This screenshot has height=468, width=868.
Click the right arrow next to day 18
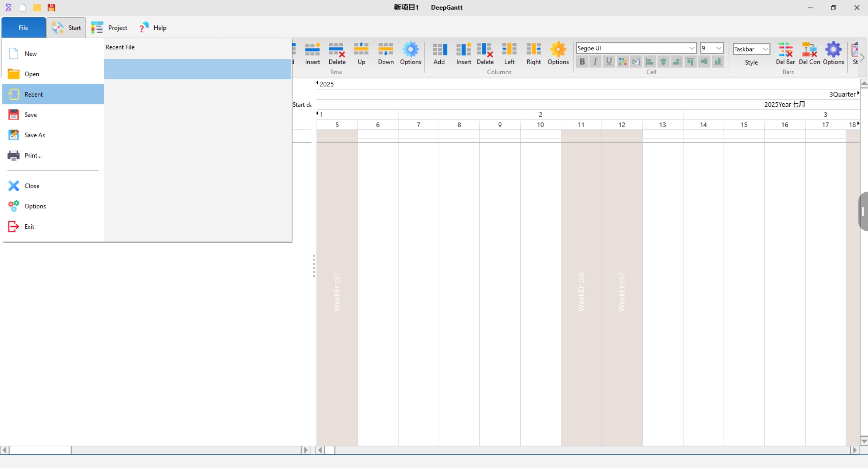point(858,124)
